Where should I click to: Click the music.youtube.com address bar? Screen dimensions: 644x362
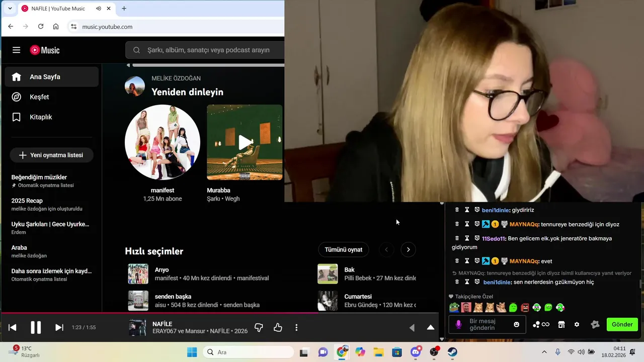pyautogui.click(x=176, y=27)
